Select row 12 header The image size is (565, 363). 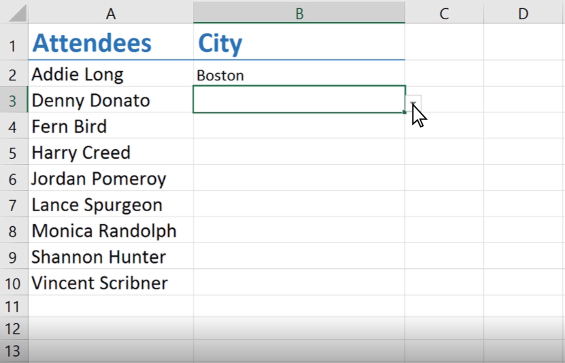[14, 328]
